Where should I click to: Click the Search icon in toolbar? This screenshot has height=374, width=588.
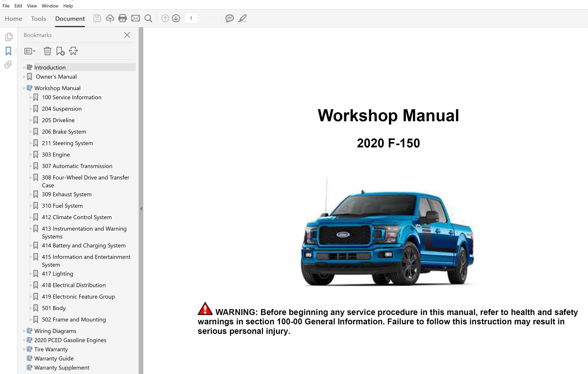pos(148,18)
